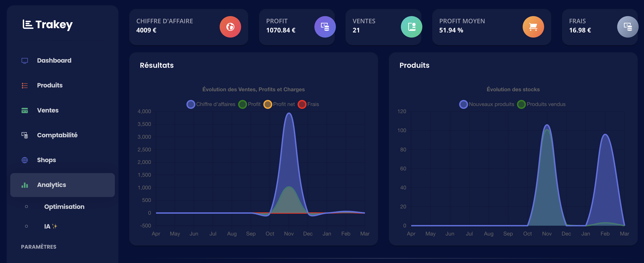Open the Optimisation submenu item
This screenshot has height=263, width=644.
point(64,207)
